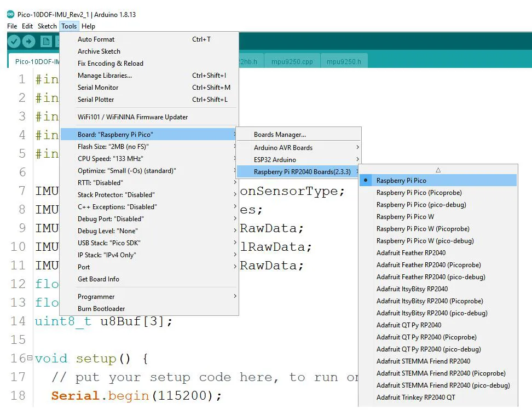
Task: Collapse the setup() function fold marker
Action: pos(30,358)
